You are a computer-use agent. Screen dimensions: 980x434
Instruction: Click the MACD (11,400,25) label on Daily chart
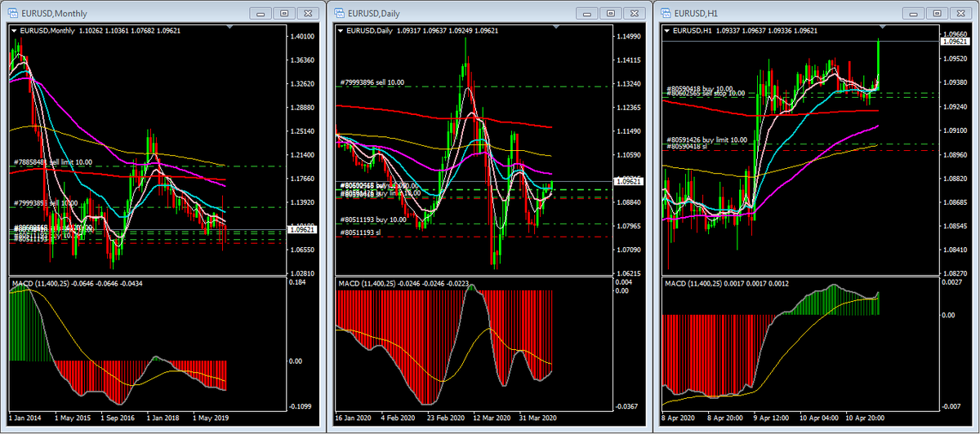[x=367, y=283]
